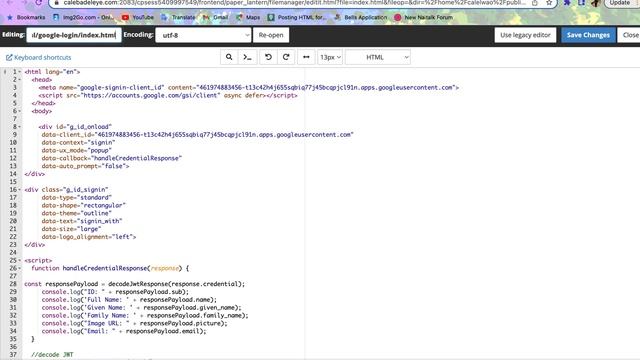
Task: Click the console.log Image URL line
Action: (x=134, y=323)
